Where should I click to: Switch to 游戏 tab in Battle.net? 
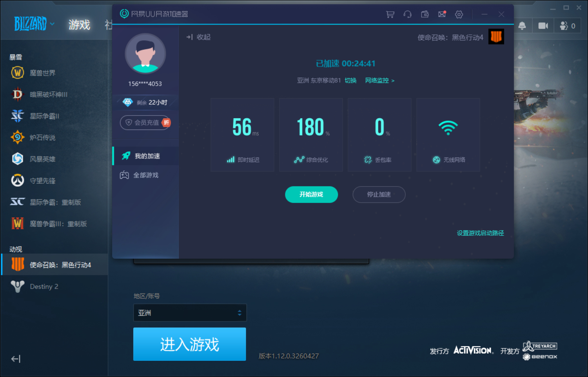pyautogui.click(x=79, y=25)
